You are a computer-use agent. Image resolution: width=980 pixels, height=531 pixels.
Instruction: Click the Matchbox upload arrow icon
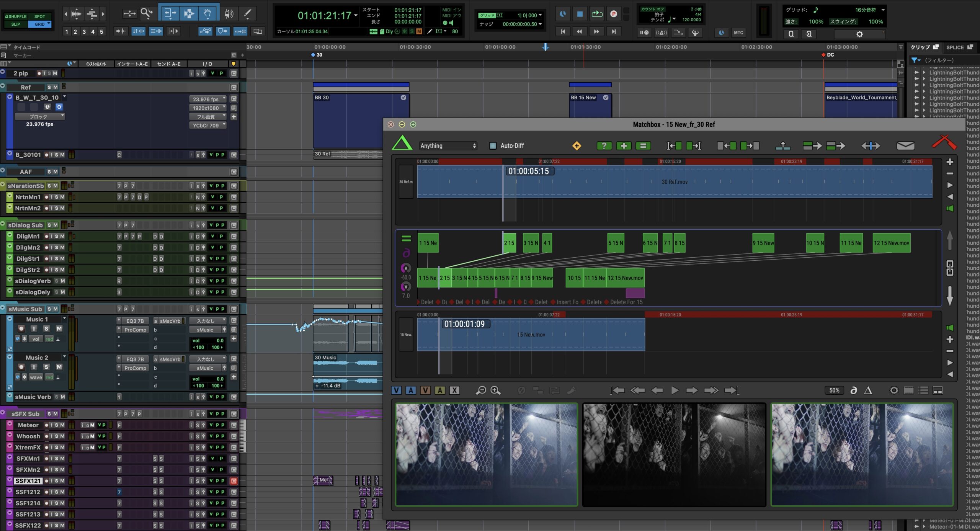[783, 146]
